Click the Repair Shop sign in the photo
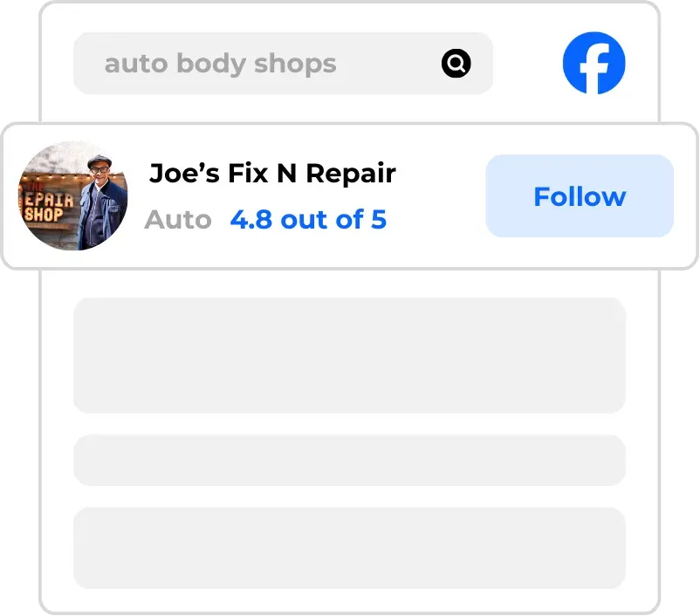Screen dimensions: 700x616 pyautogui.click(x=46, y=205)
